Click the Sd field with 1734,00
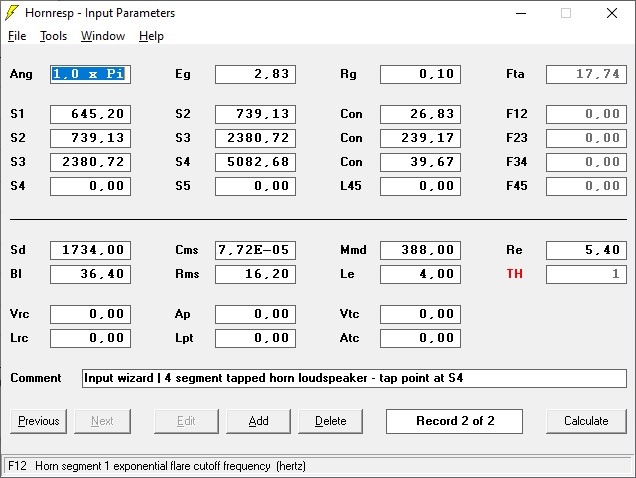Viewport: 636px width, 478px height. pyautogui.click(x=90, y=250)
